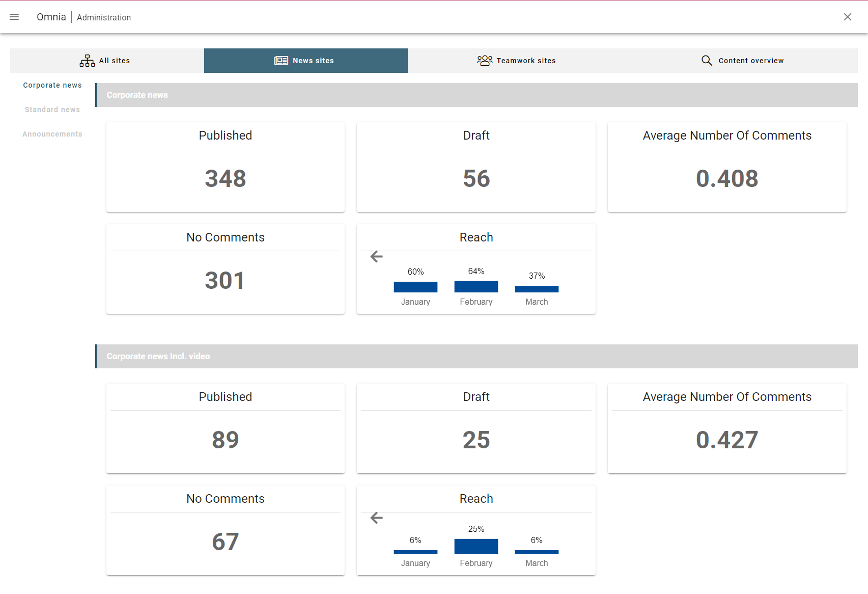Click the Teamwork sites people icon
868x594 pixels.
[x=485, y=61]
